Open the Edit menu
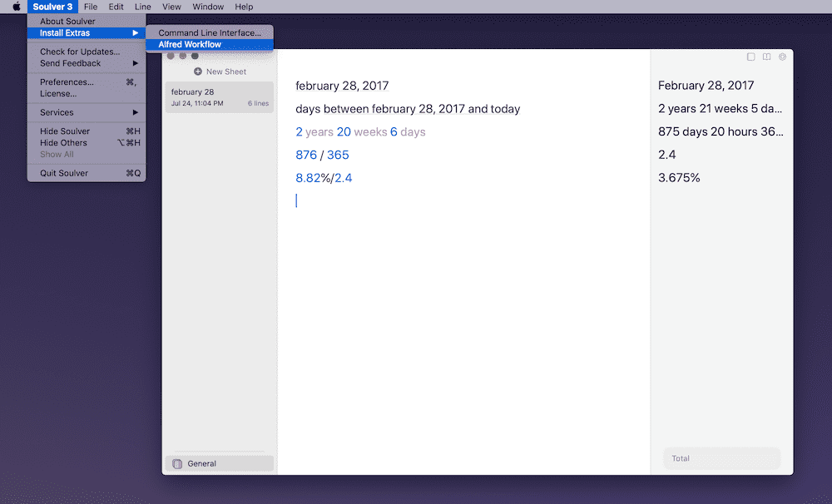The width and height of the screenshot is (832, 504). pyautogui.click(x=116, y=7)
